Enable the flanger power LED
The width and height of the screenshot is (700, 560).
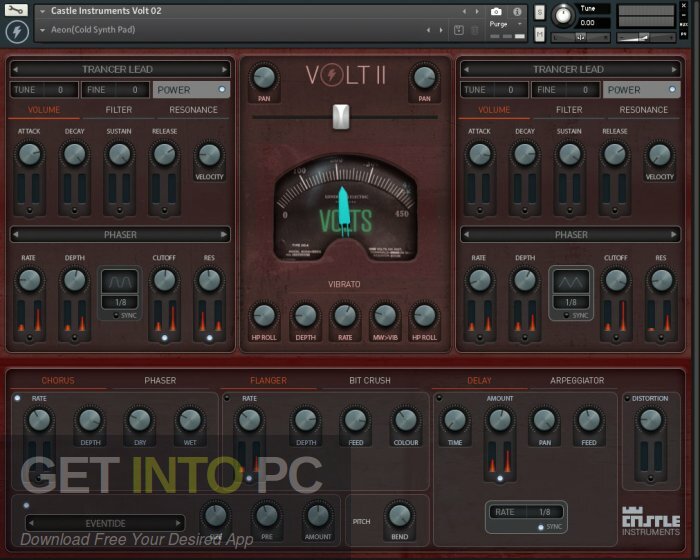click(227, 398)
